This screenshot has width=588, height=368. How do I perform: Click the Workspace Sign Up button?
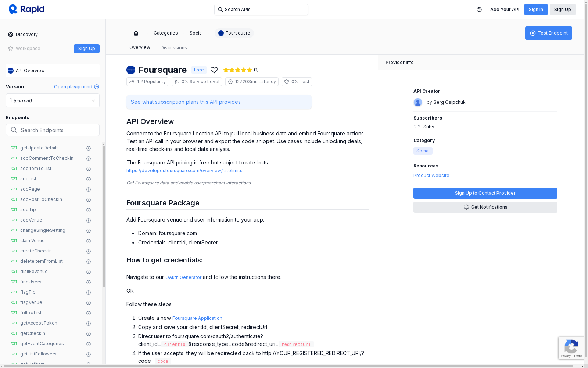tap(87, 49)
